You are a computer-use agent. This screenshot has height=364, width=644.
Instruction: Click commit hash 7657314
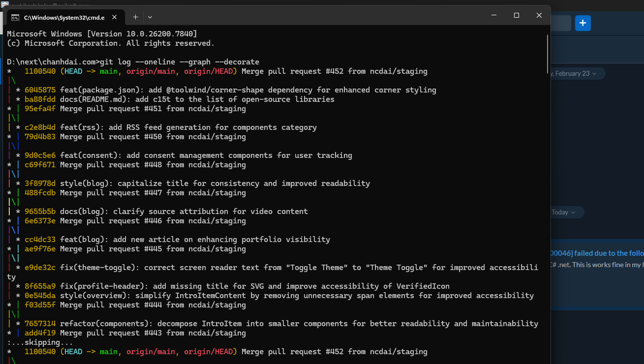pyautogui.click(x=40, y=324)
